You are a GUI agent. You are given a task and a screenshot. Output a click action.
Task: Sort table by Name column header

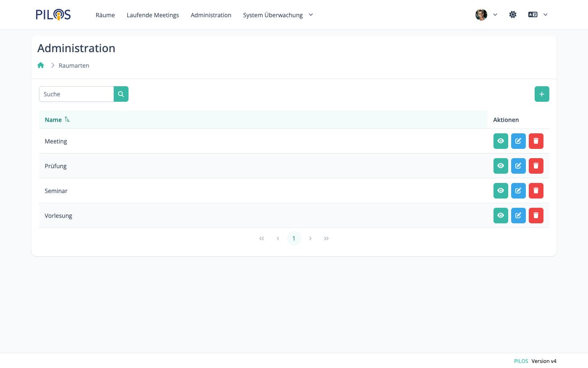[x=53, y=120]
